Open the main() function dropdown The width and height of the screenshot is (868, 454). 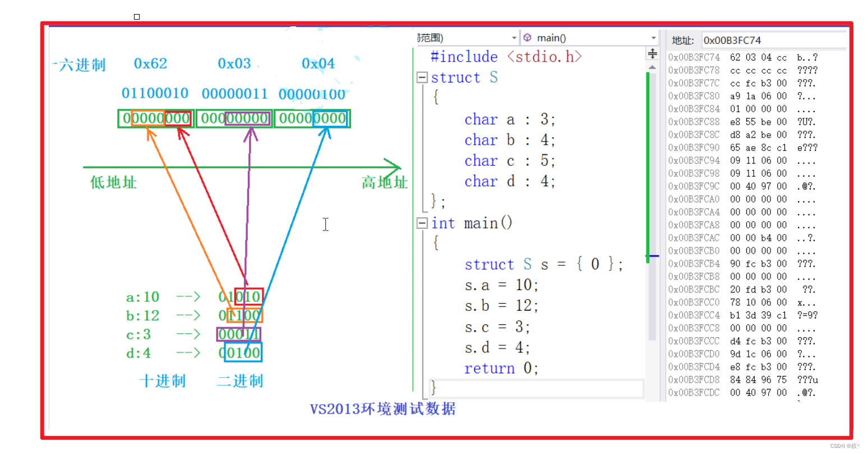click(x=590, y=38)
